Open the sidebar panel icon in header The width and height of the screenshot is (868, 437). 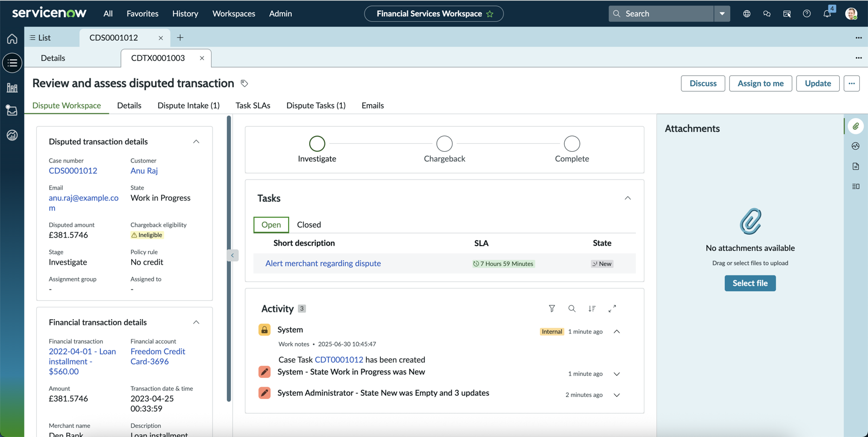[787, 14]
